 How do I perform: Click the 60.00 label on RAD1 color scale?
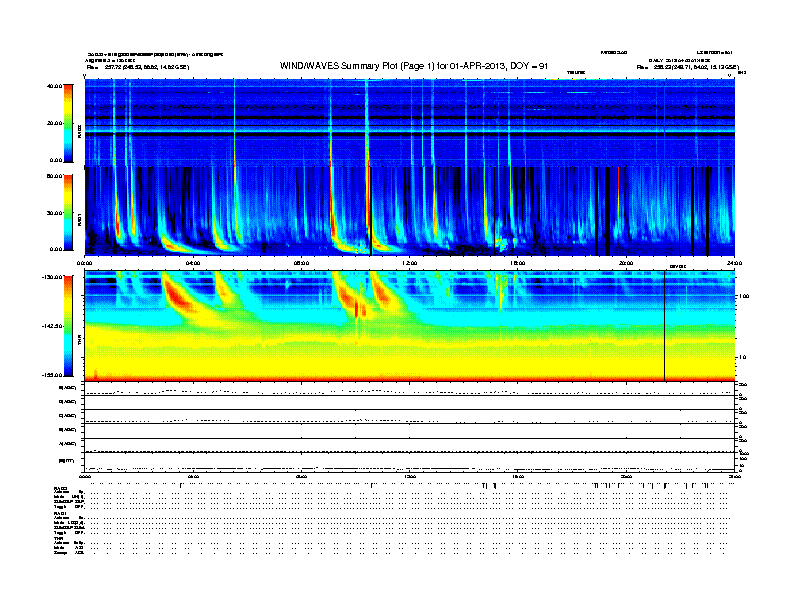pos(54,176)
